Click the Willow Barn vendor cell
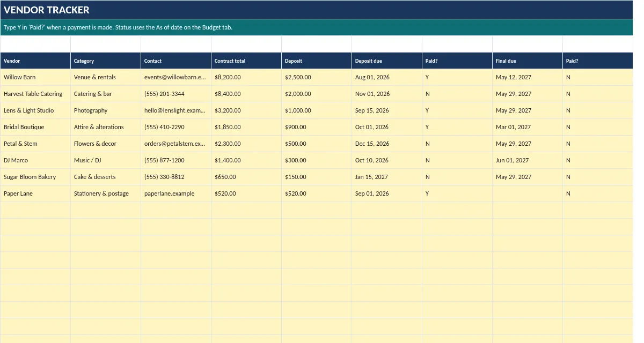This screenshot has height=343, width=644. 35,77
